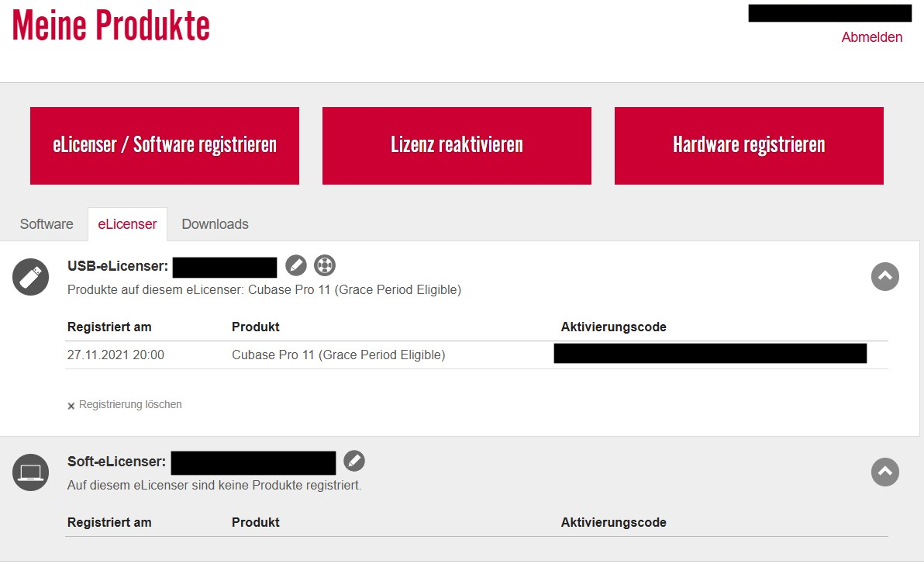Click the lifebuoy icon beside USB-eLicenser
Viewport: 924px width, 564px height.
[x=325, y=265]
